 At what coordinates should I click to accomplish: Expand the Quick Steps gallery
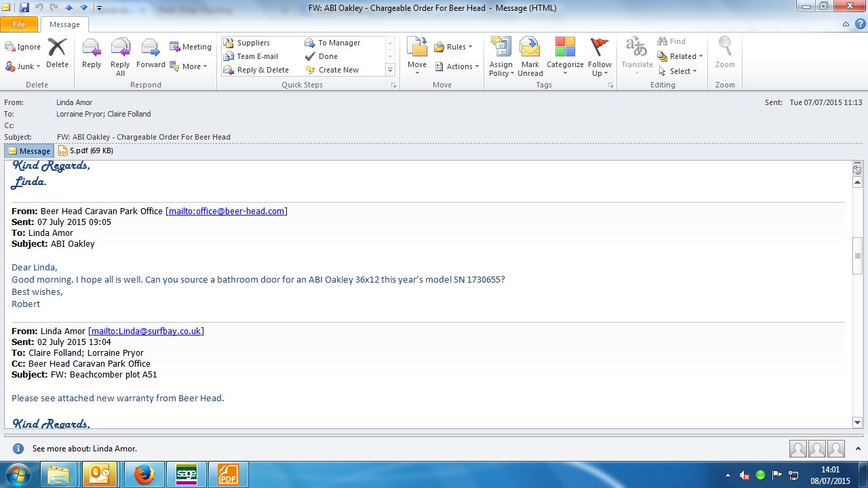click(x=390, y=70)
